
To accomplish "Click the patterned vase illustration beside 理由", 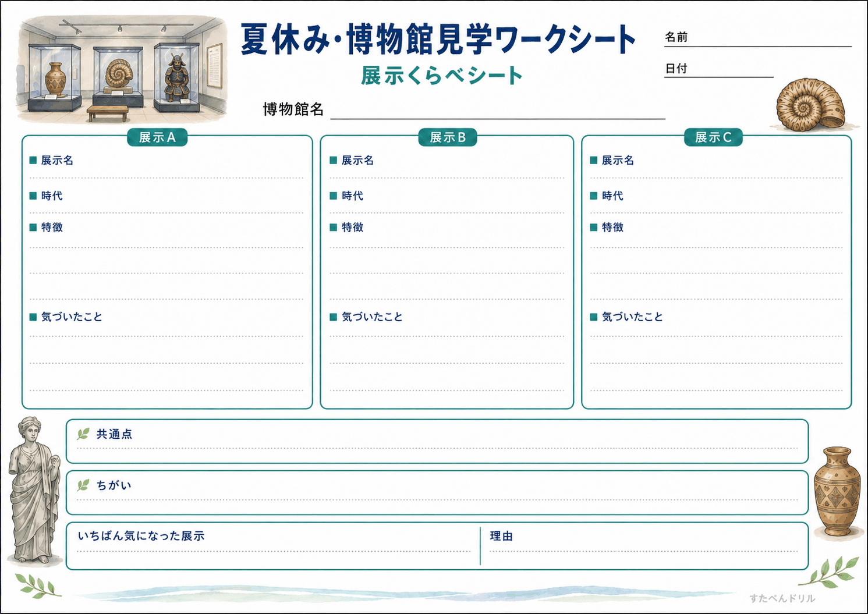I will tap(838, 492).
